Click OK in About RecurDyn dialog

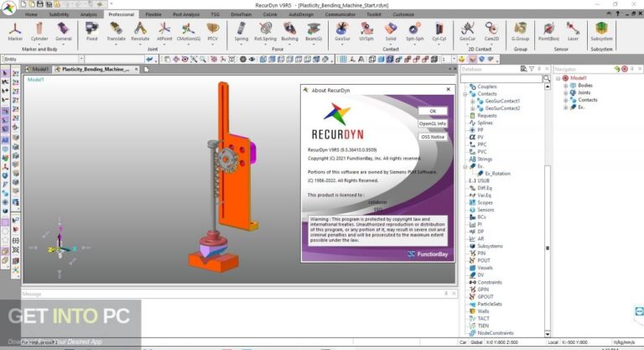pyautogui.click(x=433, y=111)
